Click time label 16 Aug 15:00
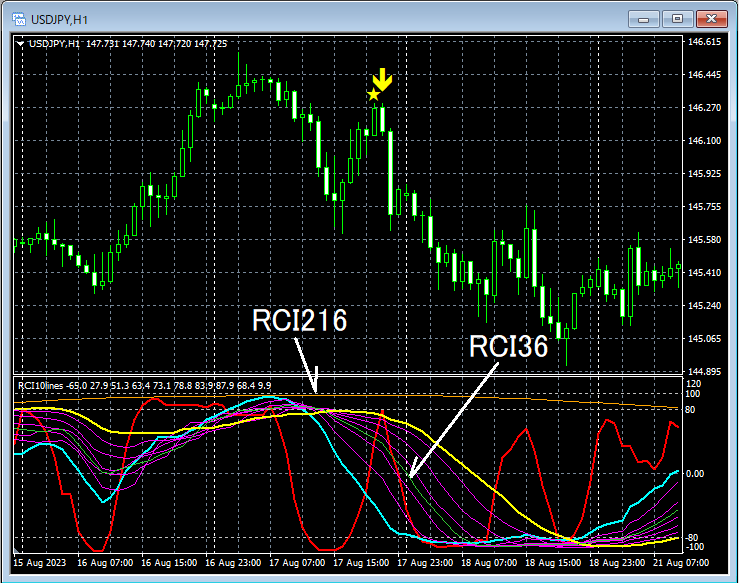740x583 pixels. (x=169, y=563)
